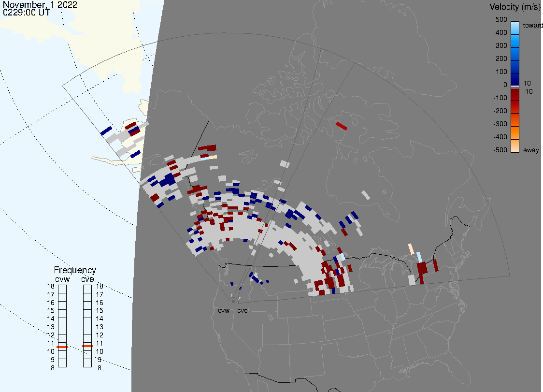Click the "-500" label on the velocity scale
Screen dimensions: 543x392
pyautogui.click(x=500, y=150)
